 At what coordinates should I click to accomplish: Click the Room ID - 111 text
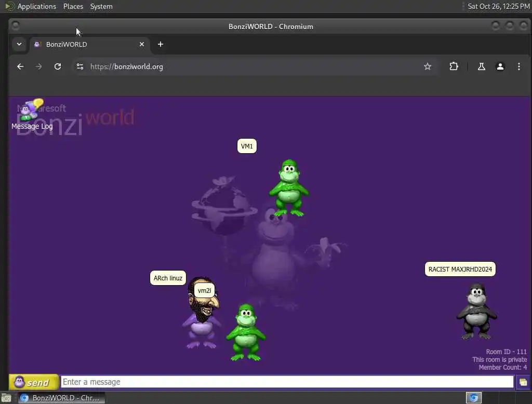click(506, 352)
